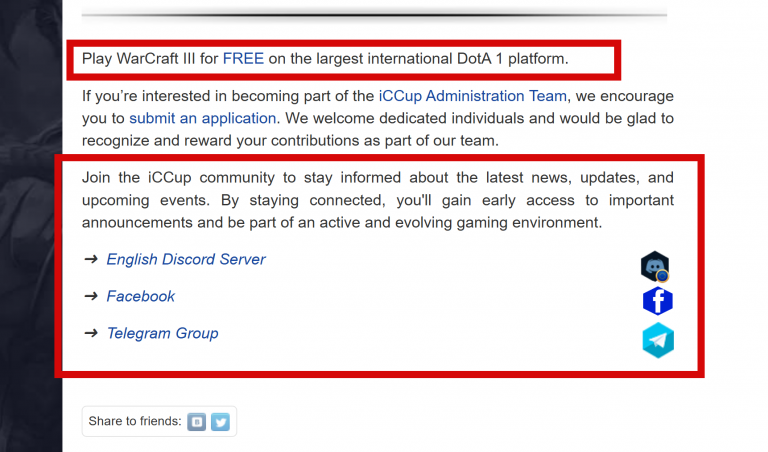Screen dimensions: 768x452
Task: Click text 'largest international DotA 1 platform'
Action: [441, 59]
